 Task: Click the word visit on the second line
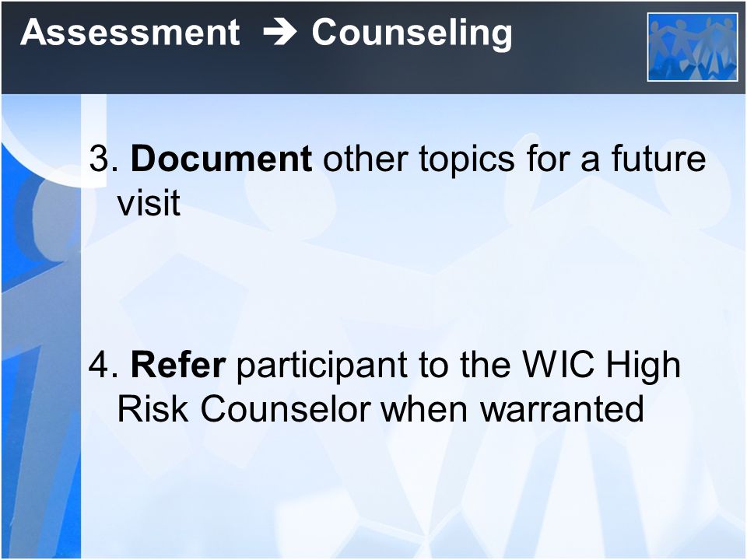click(x=149, y=203)
